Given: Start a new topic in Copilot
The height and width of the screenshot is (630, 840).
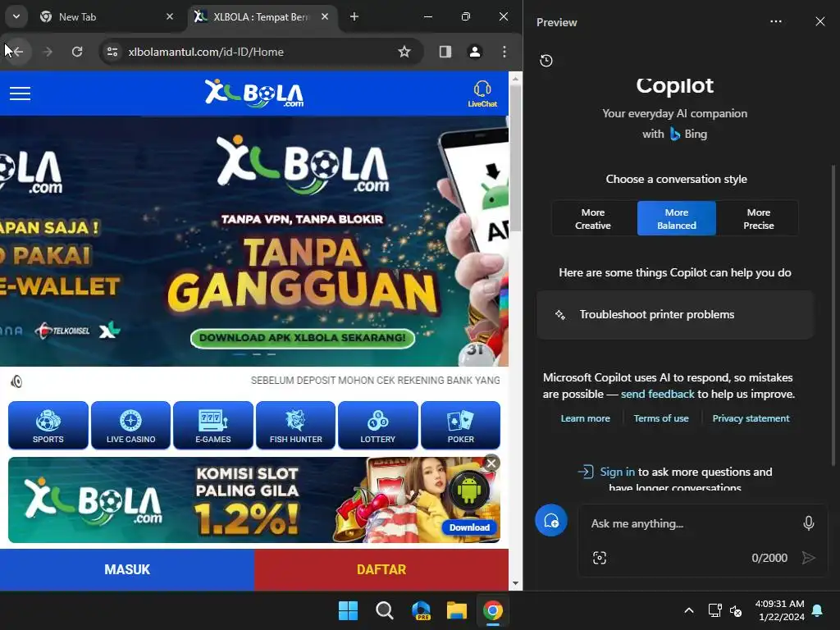Looking at the screenshot, I should click(x=551, y=520).
